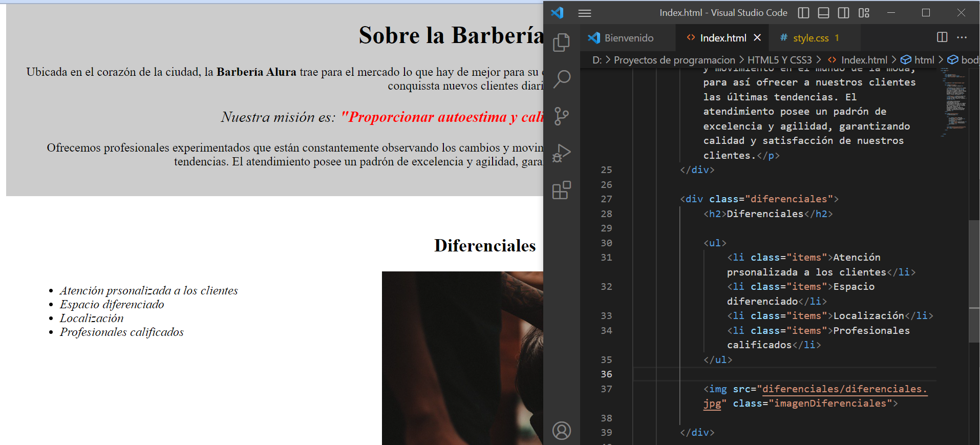The width and height of the screenshot is (980, 445).
Task: Close the Visual Studio Code window
Action: pyautogui.click(x=961, y=13)
